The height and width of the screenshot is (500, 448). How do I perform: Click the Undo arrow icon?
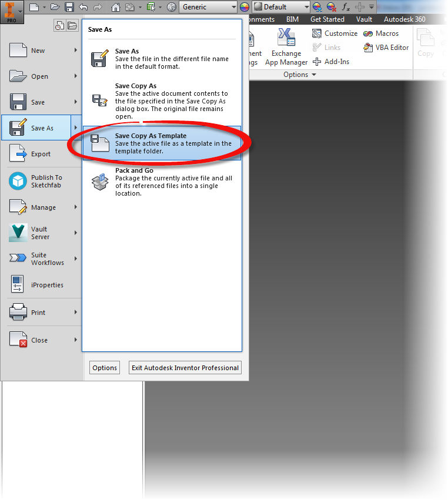83,7
